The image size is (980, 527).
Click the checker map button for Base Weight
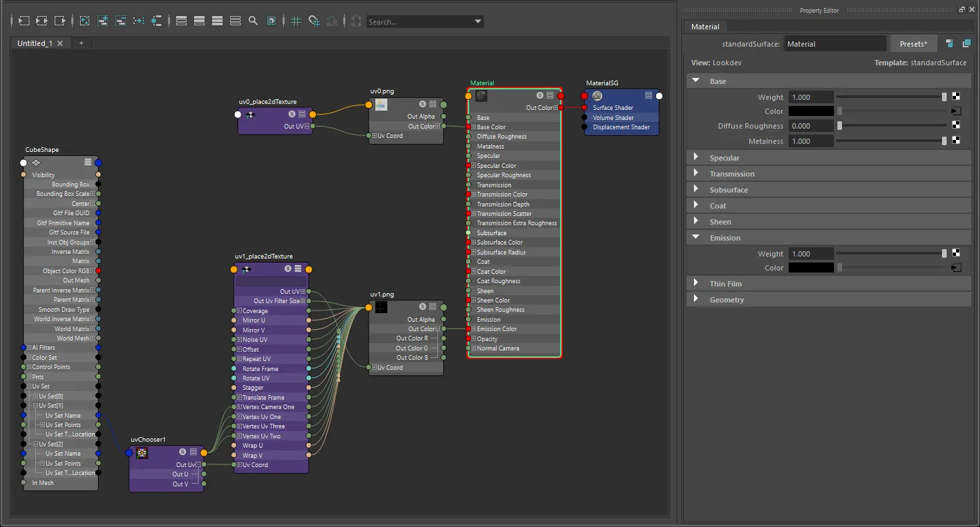click(x=956, y=97)
